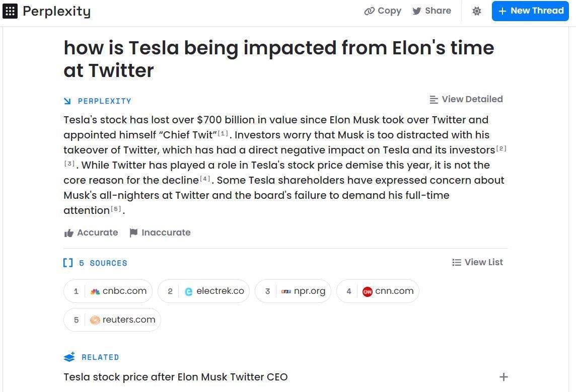The height and width of the screenshot is (392, 576).
Task: Open the electrek.co source
Action: coord(203,291)
